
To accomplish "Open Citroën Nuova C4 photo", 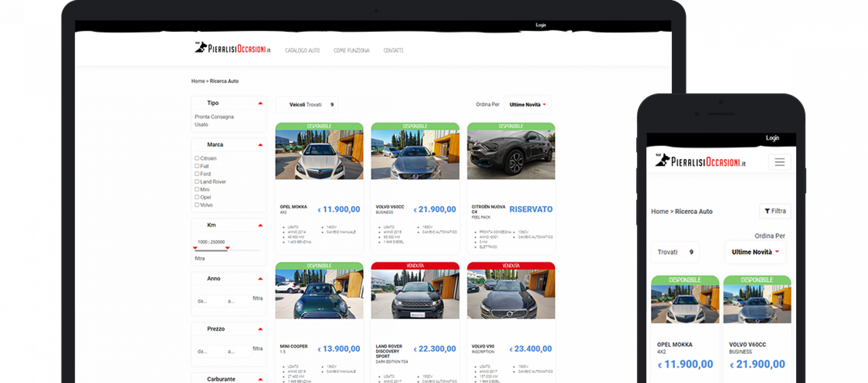I will 511,155.
